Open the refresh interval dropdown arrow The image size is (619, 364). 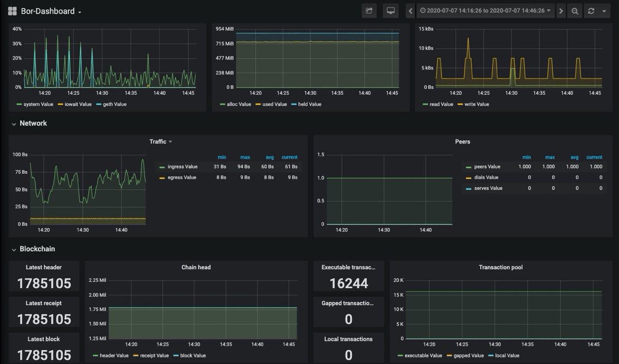604,11
